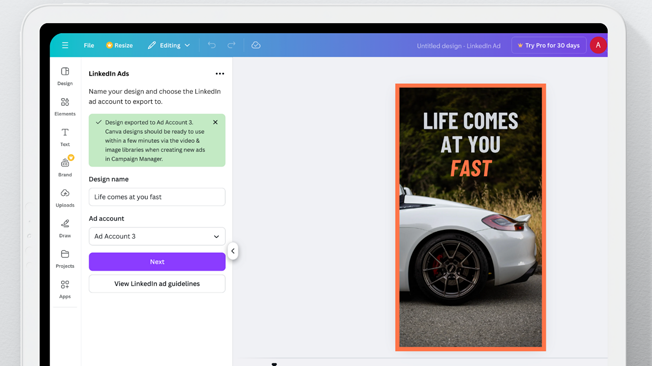The width and height of the screenshot is (652, 366).
Task: Start Try Pro for 30 days
Action: pos(548,45)
